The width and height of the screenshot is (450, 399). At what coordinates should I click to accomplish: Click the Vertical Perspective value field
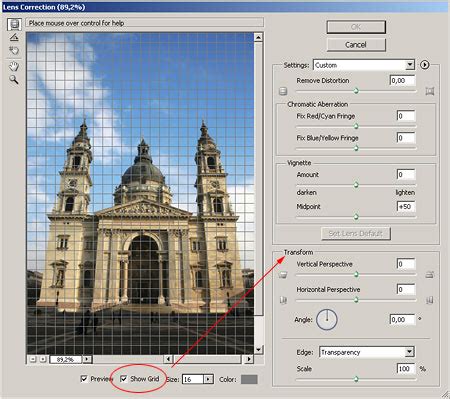pyautogui.click(x=406, y=264)
